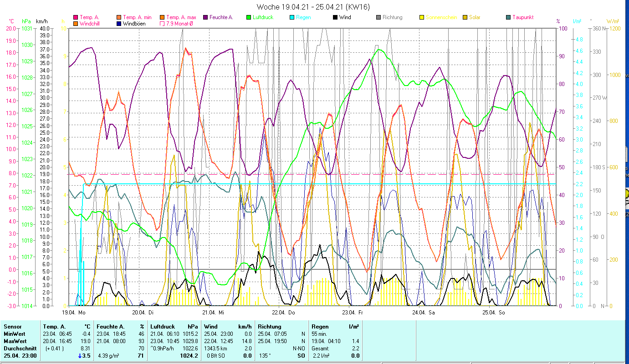Click the minimum temperature value -0.4
The height and width of the screenshot is (364, 629).
point(86,334)
